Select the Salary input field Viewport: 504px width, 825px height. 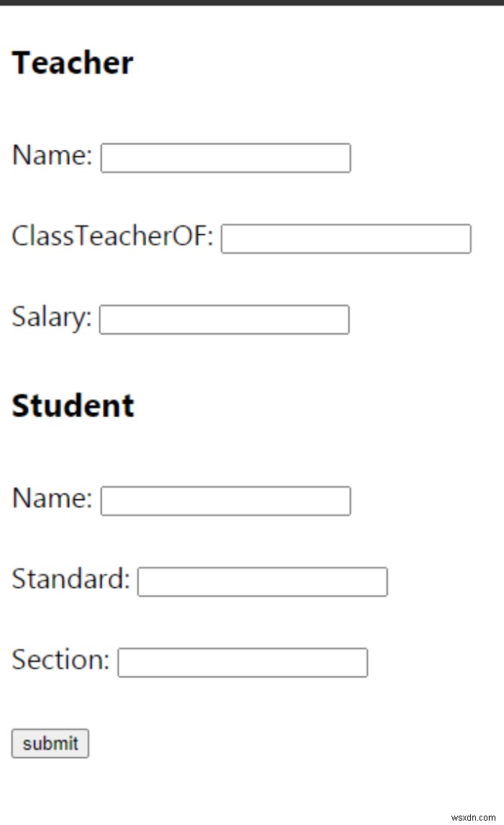224,319
